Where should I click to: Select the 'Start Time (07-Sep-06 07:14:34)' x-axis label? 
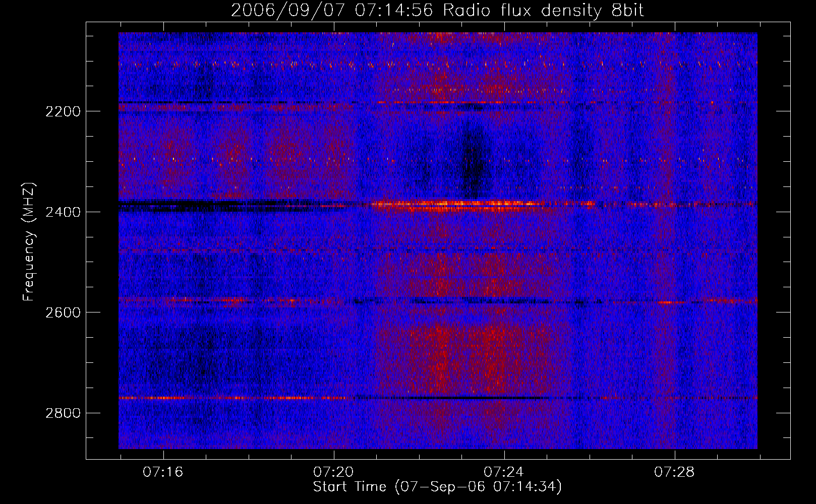(x=437, y=487)
